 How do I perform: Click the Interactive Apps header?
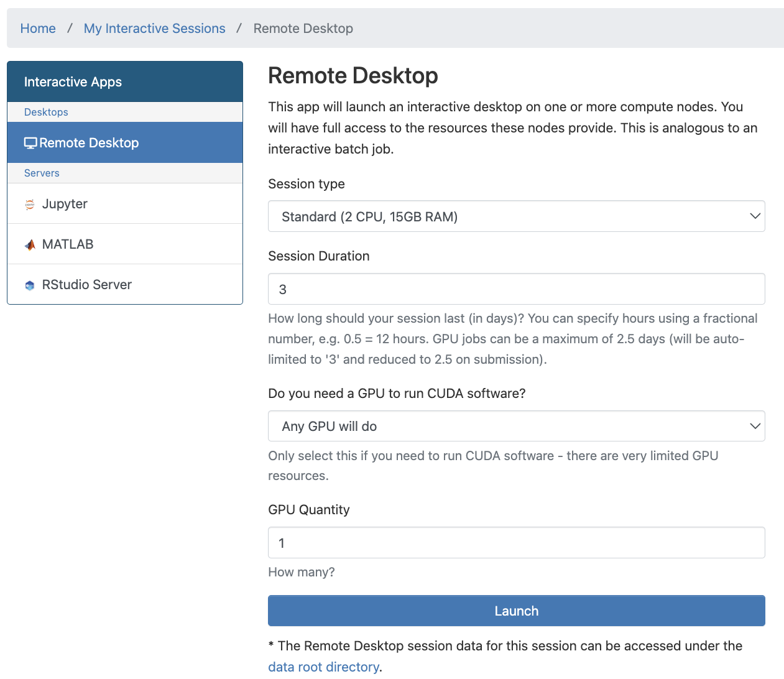[x=73, y=81]
